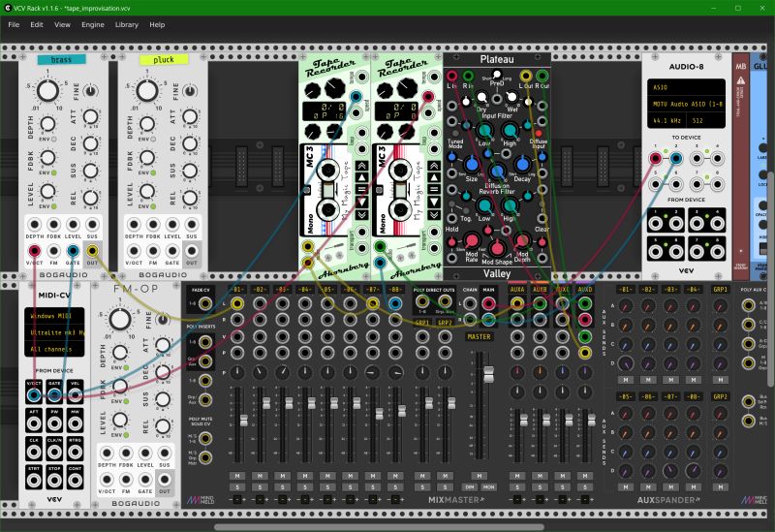
Task: Solo MixMaster track 08
Action: 395,487
